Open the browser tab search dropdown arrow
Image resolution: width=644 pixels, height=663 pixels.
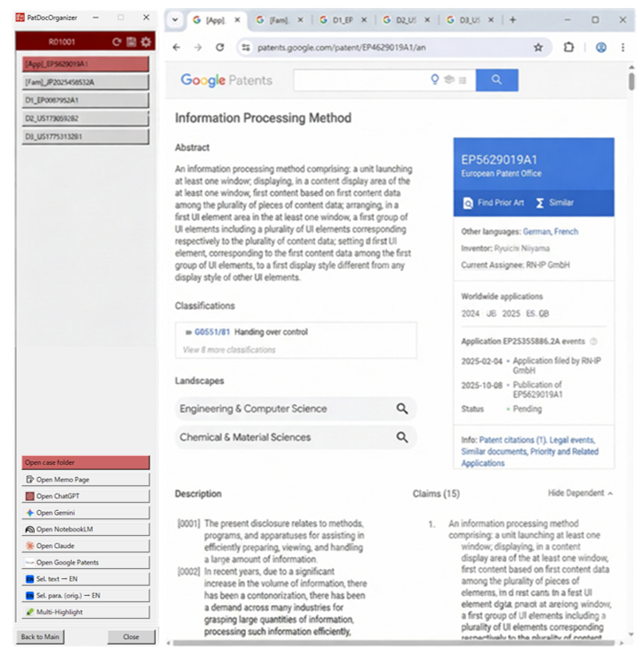(175, 20)
